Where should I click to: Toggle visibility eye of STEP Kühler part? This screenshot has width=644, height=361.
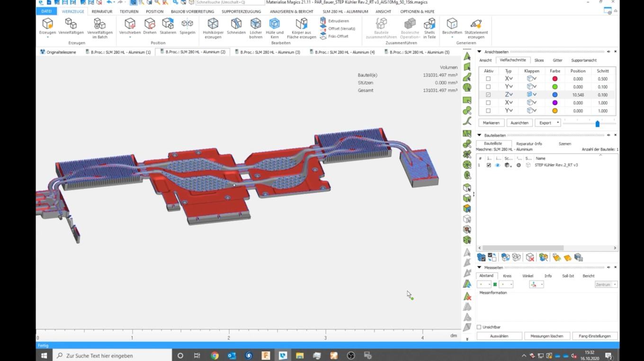pyautogui.click(x=497, y=165)
